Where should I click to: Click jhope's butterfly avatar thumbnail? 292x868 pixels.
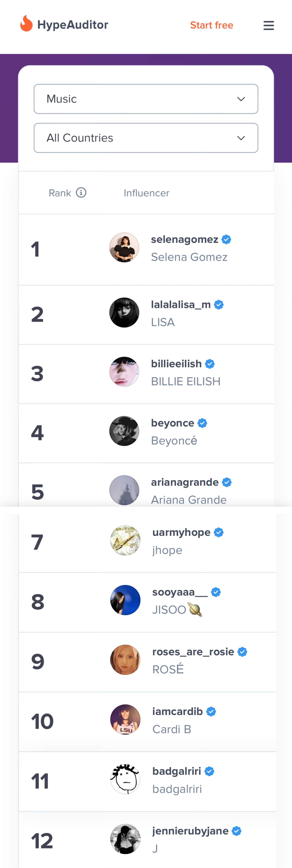pyautogui.click(x=125, y=540)
